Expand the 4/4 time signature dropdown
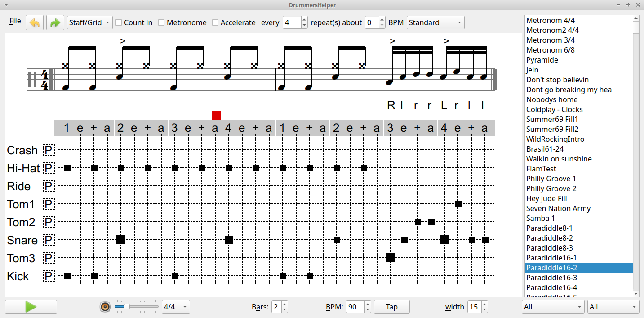 [x=175, y=307]
